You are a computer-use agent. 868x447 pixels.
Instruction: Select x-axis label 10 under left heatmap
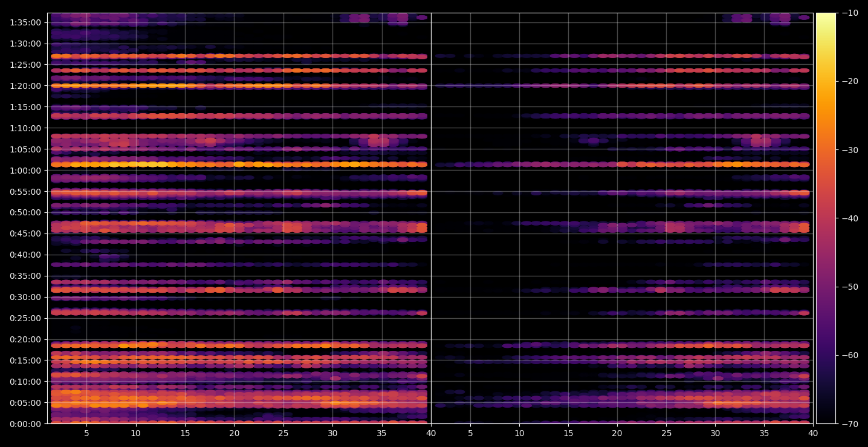[x=135, y=434]
